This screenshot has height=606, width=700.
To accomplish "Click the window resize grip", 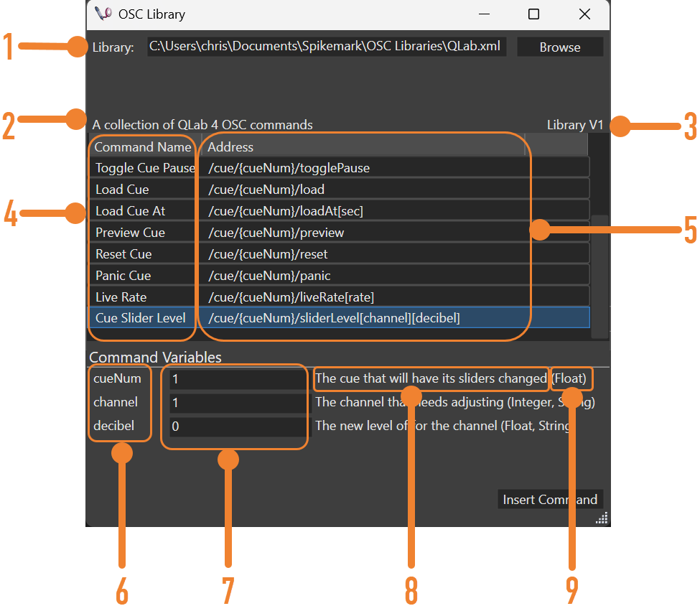I will click(x=602, y=517).
